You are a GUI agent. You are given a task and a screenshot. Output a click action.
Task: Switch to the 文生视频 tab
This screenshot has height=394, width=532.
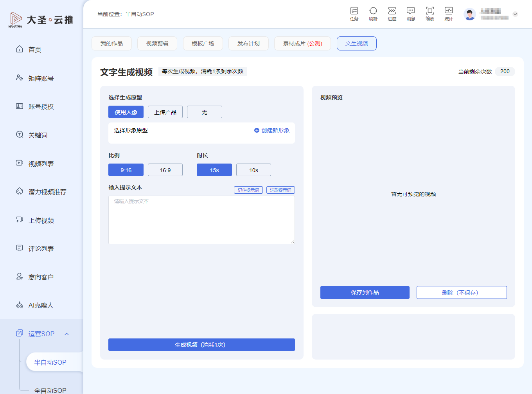357,43
